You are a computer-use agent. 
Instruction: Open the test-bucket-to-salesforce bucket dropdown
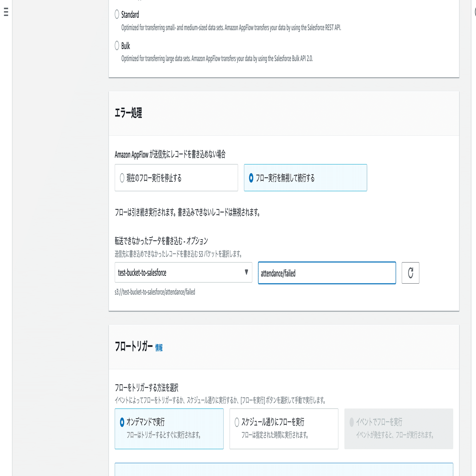[183, 272]
